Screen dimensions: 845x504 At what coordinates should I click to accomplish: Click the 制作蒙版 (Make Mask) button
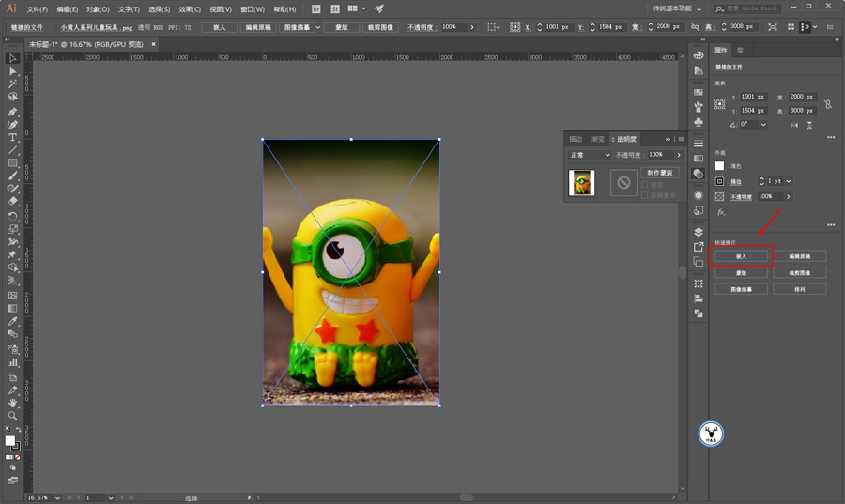click(661, 173)
